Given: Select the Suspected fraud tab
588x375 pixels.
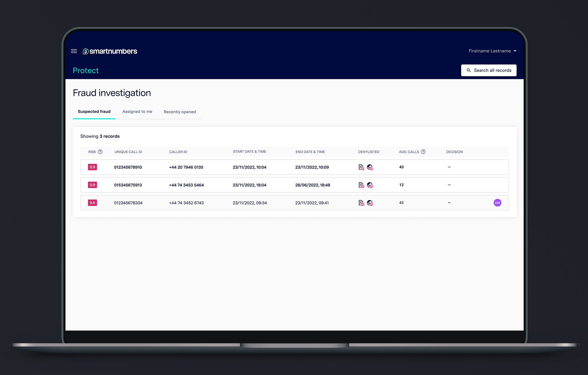Looking at the screenshot, I should [x=94, y=111].
